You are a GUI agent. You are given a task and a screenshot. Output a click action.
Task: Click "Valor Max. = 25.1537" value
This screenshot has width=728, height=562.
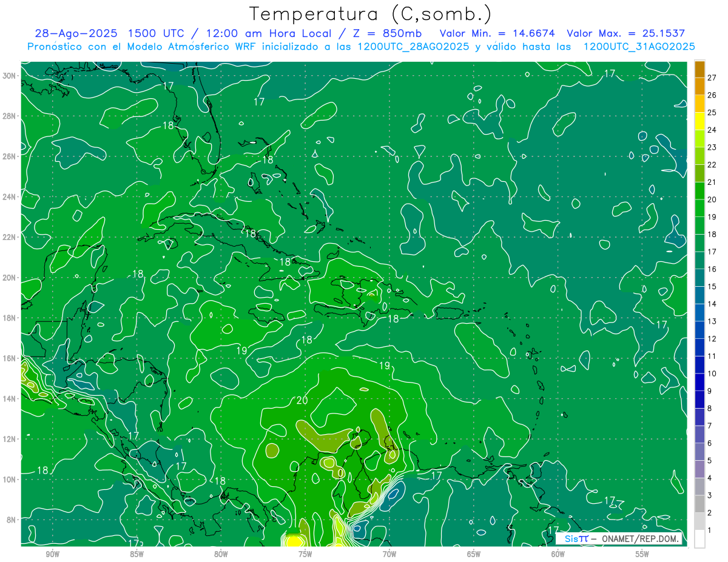coord(625,34)
